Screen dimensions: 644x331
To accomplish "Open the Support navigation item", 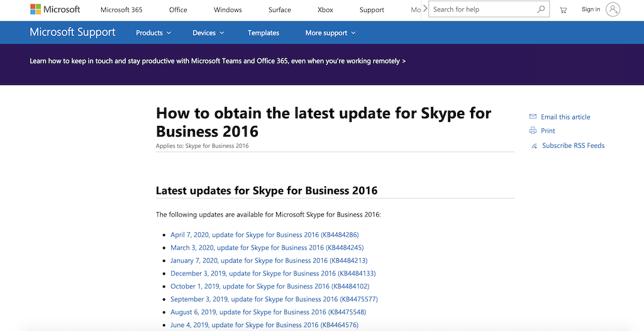I will coord(372,10).
